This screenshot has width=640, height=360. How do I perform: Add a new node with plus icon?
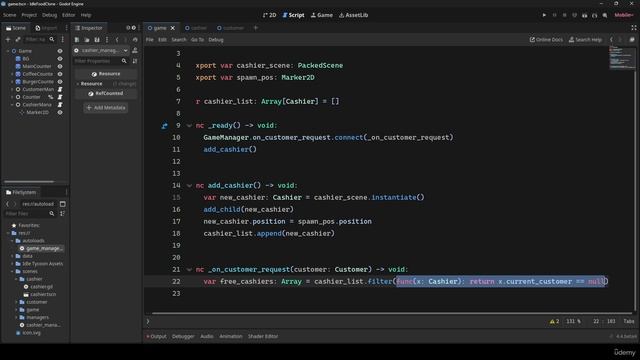(x=8, y=40)
